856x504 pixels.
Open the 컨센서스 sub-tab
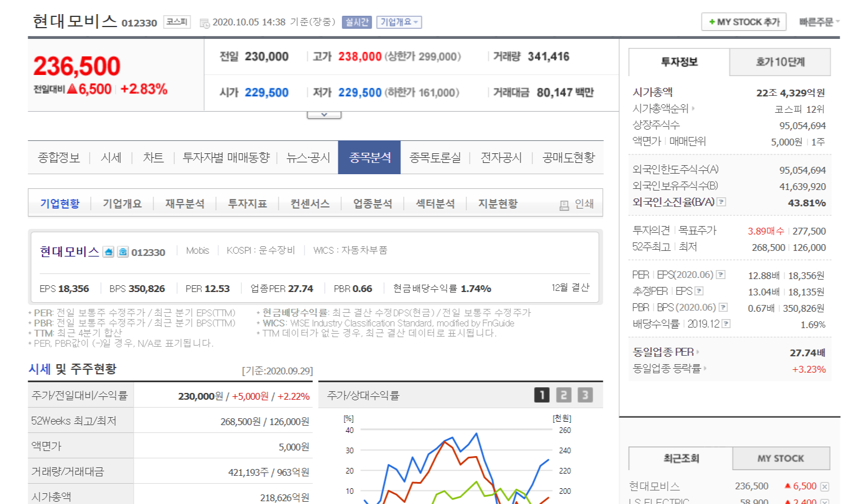coord(310,204)
